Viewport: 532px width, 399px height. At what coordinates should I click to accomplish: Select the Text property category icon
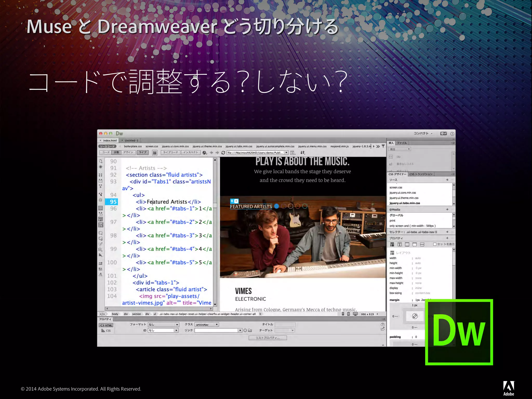pos(400,244)
